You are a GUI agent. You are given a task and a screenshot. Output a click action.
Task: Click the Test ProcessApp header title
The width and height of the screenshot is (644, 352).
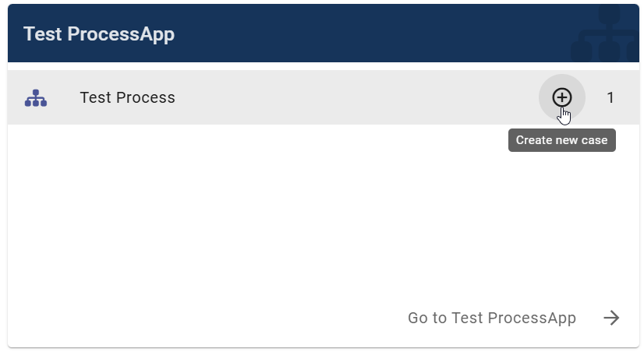point(99,34)
